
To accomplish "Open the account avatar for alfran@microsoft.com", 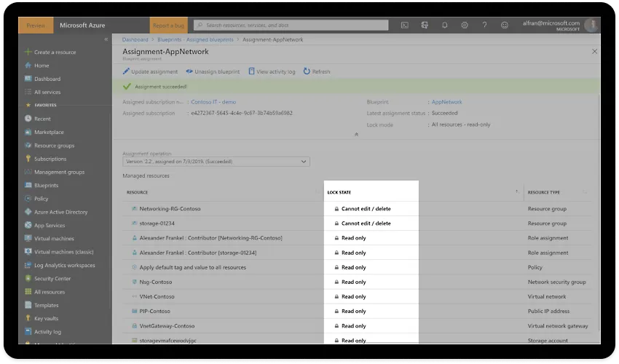I will (x=592, y=25).
